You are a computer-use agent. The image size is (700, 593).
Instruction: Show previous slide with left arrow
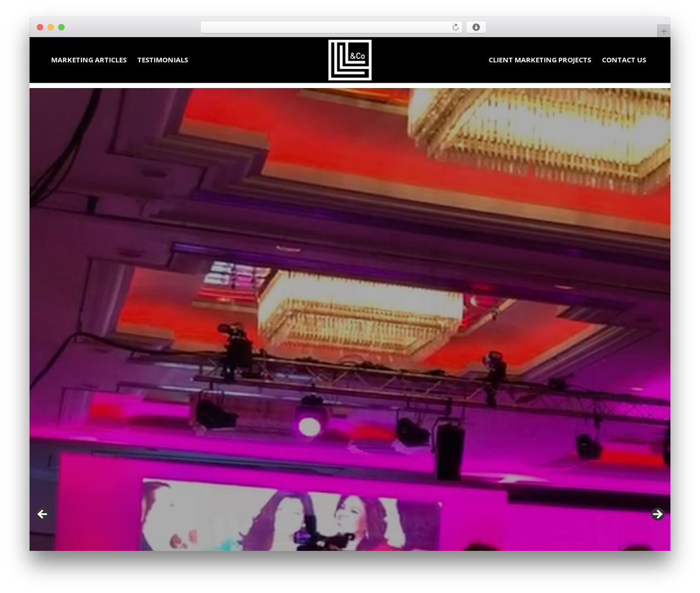pos(42,514)
